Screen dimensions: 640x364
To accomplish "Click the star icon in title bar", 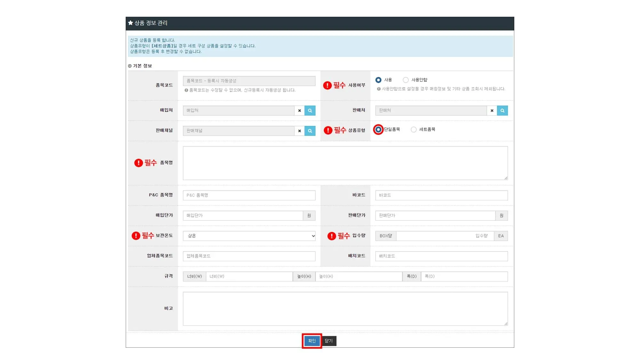I will (131, 23).
